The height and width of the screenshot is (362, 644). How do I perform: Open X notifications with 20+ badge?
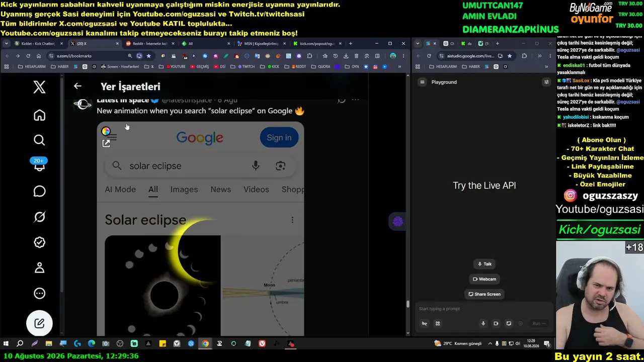39,164
